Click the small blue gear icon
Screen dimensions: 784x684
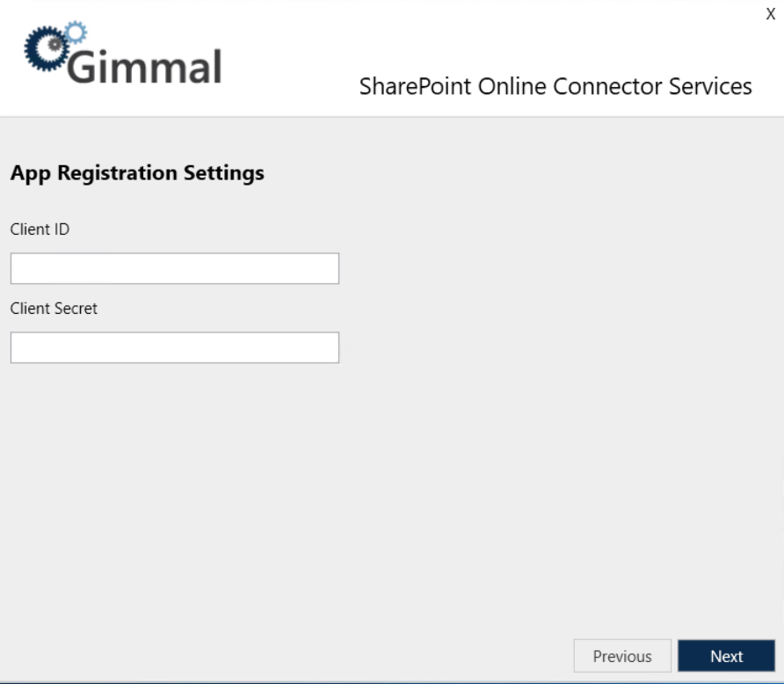[76, 33]
